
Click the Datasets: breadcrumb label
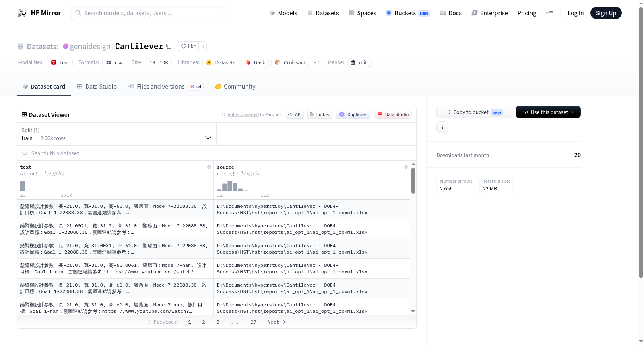[x=43, y=46]
